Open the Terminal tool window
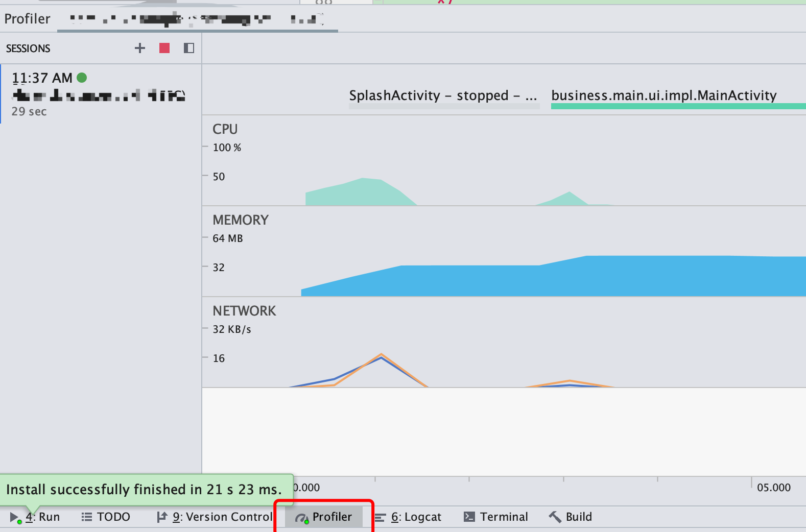The width and height of the screenshot is (806, 532). (495, 517)
